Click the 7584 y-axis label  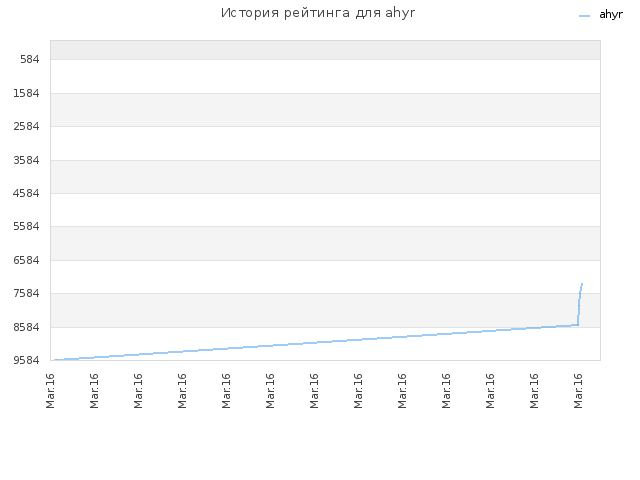coord(27,293)
